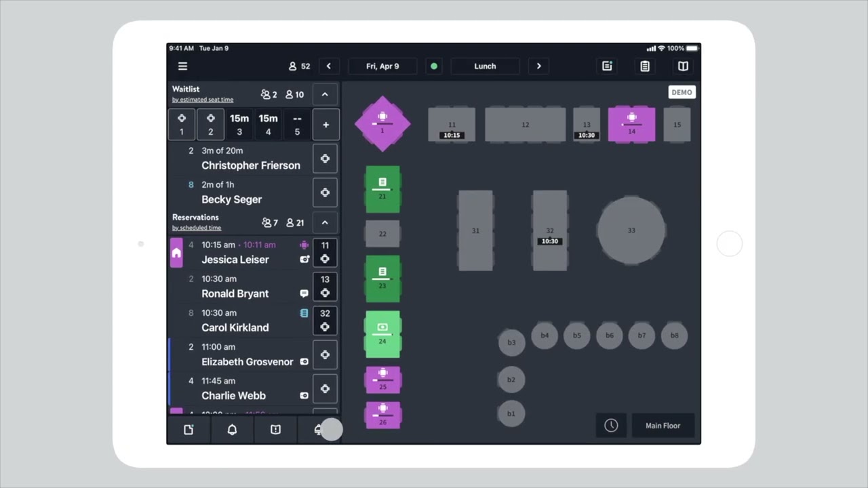Select purple table 25
Viewport: 868px width, 488px height.
382,380
